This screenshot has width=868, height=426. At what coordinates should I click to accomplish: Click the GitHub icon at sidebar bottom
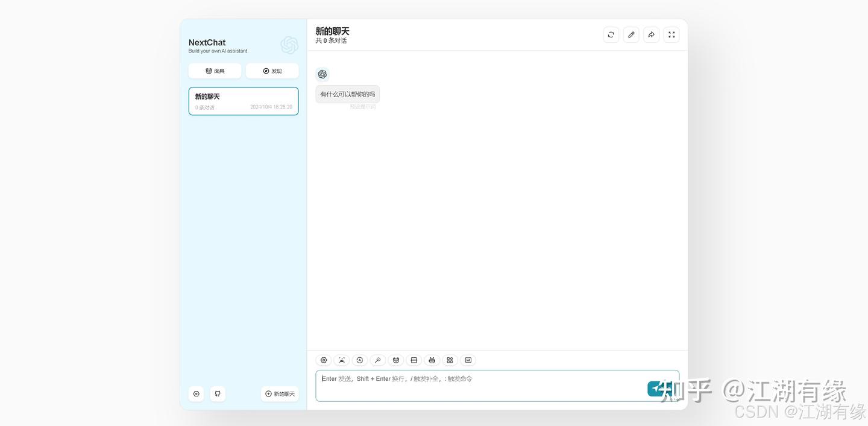217,393
